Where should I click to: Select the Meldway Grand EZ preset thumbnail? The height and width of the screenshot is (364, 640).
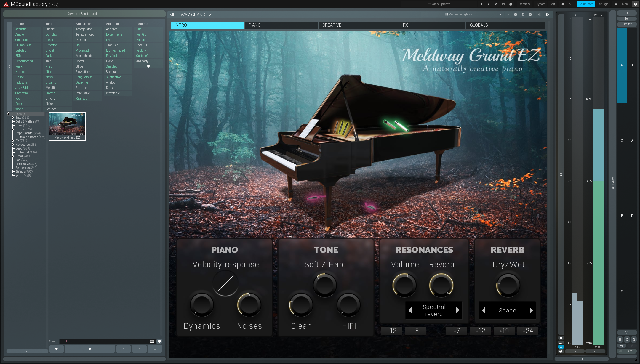(x=67, y=126)
